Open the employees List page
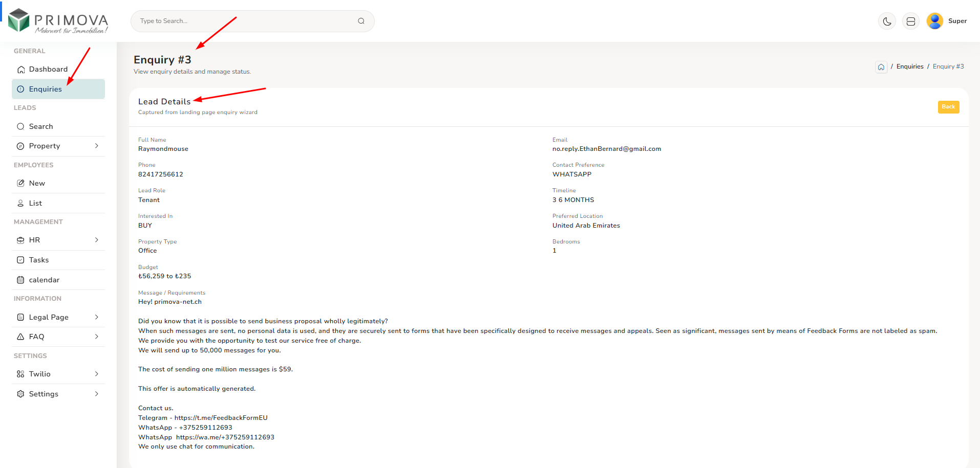Image resolution: width=980 pixels, height=468 pixels. [35, 203]
